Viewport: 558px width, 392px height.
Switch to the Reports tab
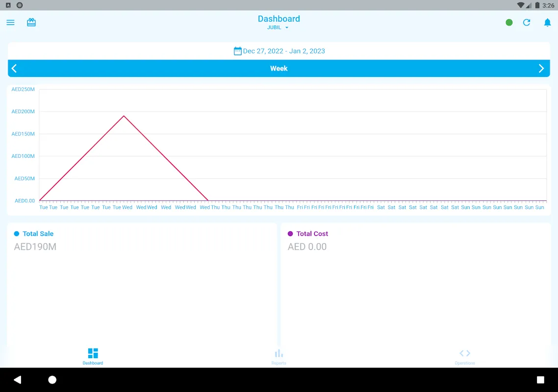click(279, 357)
